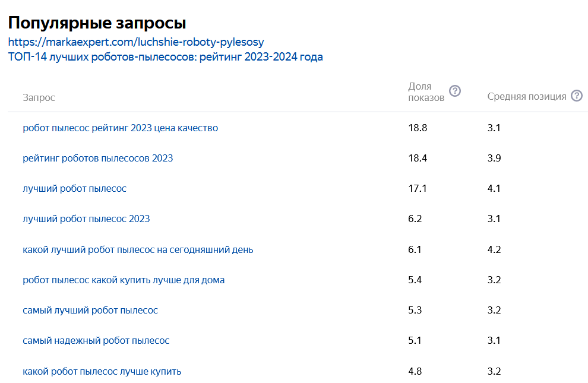
Task: Open the query самый лучший робот пылесос
Action: pos(90,311)
